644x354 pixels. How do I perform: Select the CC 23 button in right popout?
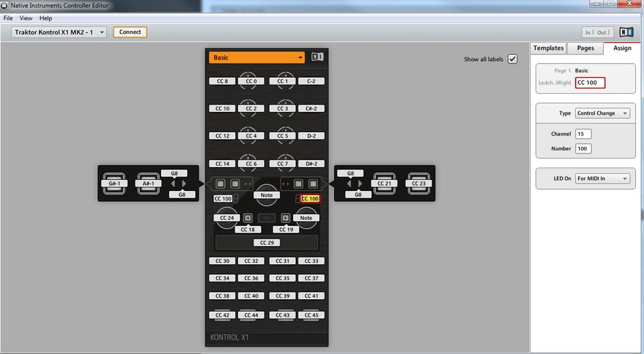(x=419, y=184)
